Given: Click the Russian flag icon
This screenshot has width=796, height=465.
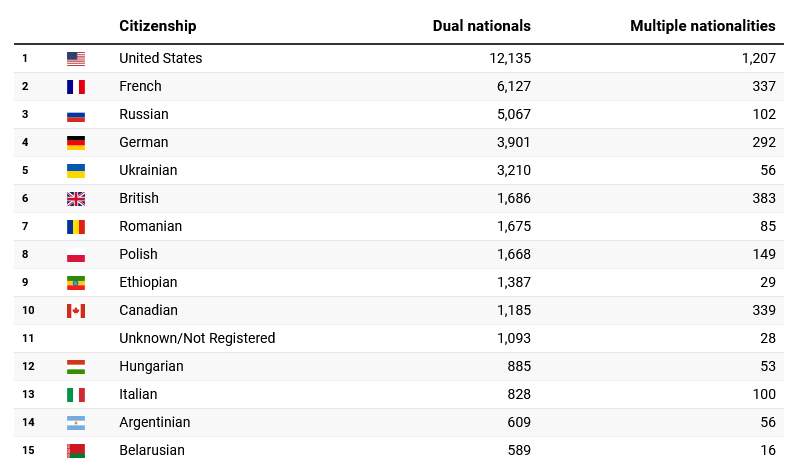Looking at the screenshot, I should 76,115.
